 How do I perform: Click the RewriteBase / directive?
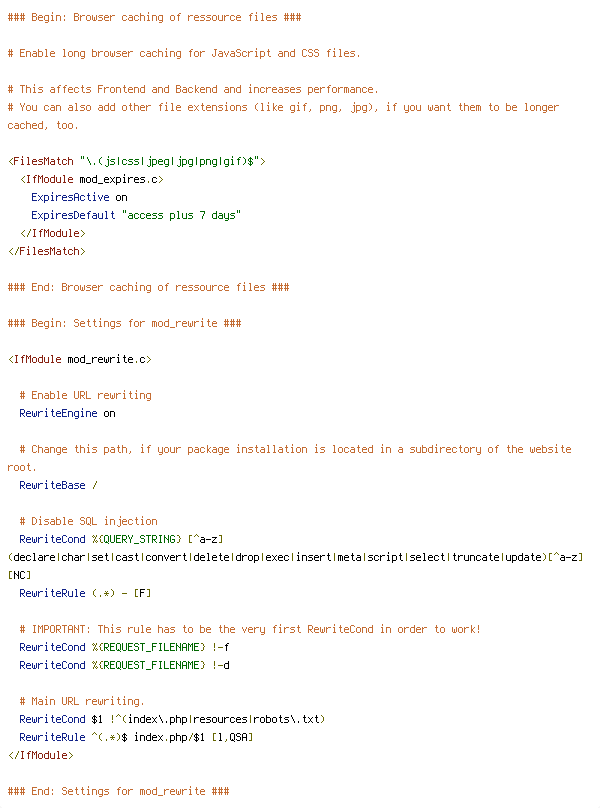click(58, 485)
